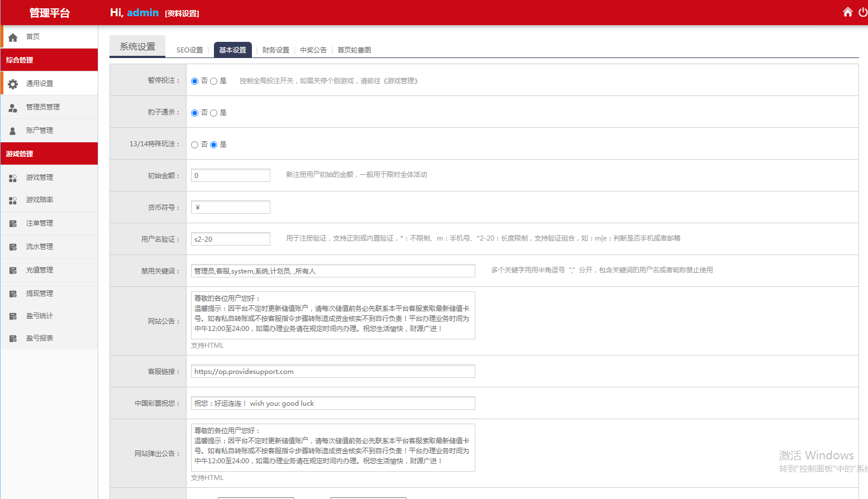The height and width of the screenshot is (499, 868).
Task: Click the admin icon beside 管理员管理
Action: [13, 108]
